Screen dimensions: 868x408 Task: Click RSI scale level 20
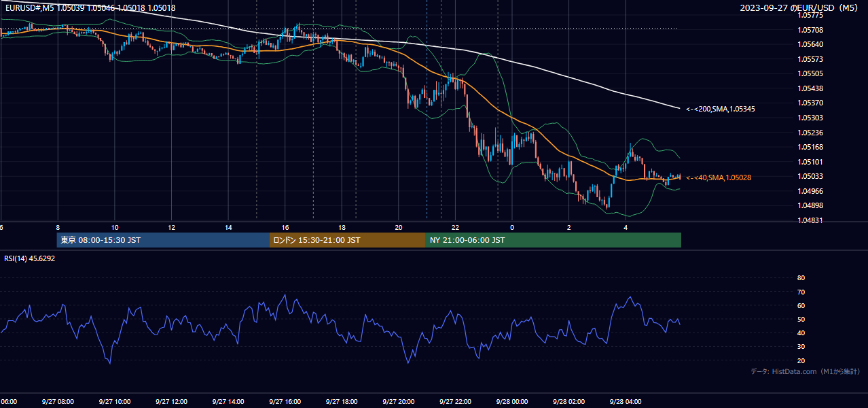tap(801, 360)
